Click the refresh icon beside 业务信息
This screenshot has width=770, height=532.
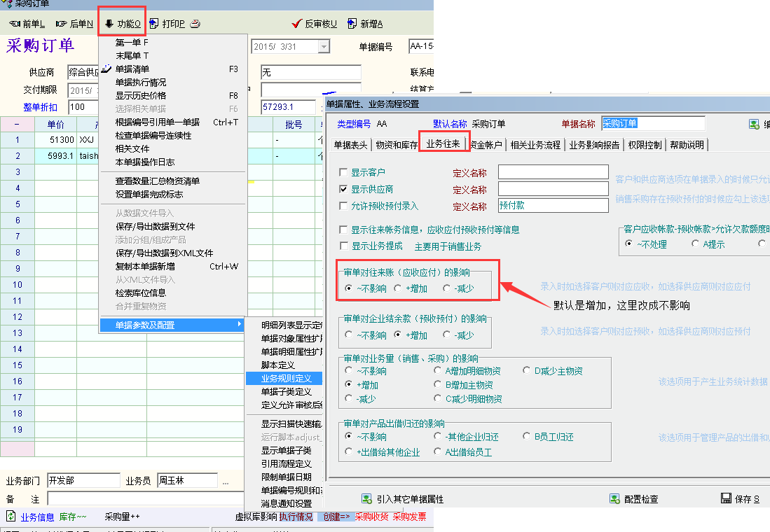tap(11, 517)
